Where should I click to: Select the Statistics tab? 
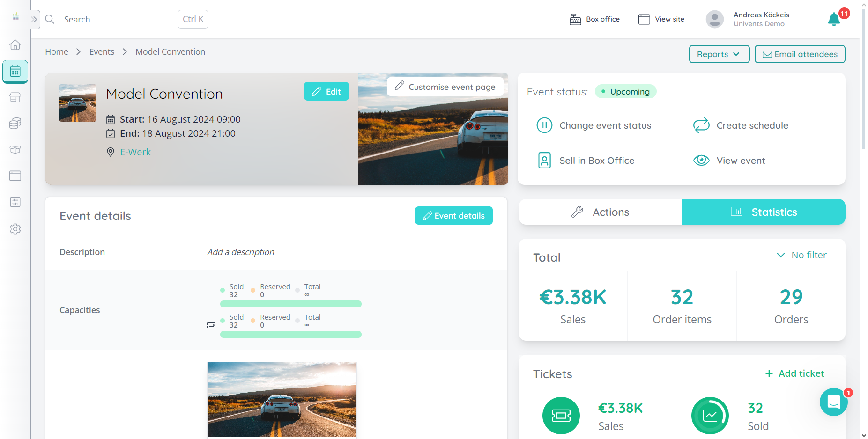[764, 212]
